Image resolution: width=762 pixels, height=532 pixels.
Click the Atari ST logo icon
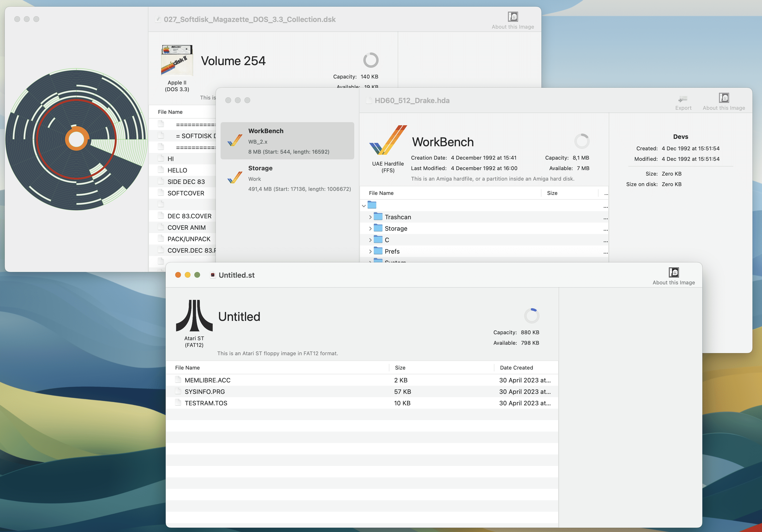tap(194, 315)
